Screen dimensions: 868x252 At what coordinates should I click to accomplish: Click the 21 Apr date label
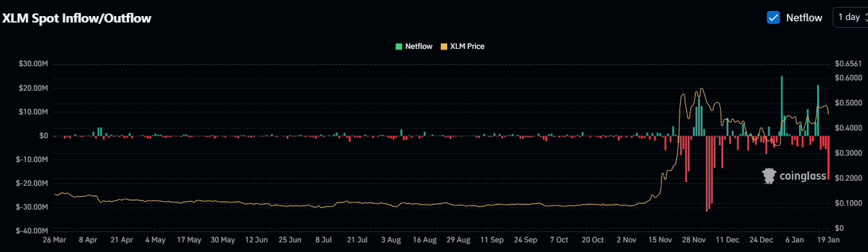tap(122, 240)
